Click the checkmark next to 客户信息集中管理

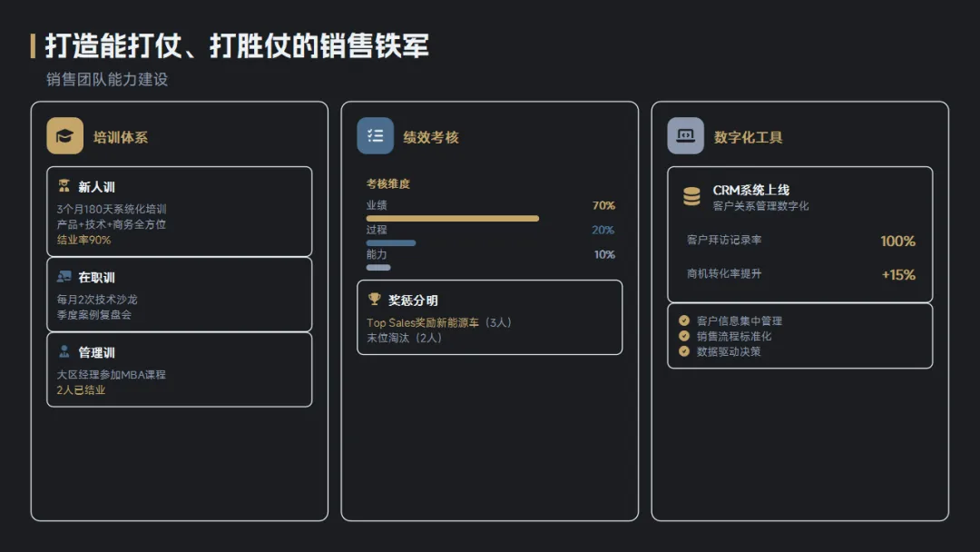tap(684, 320)
